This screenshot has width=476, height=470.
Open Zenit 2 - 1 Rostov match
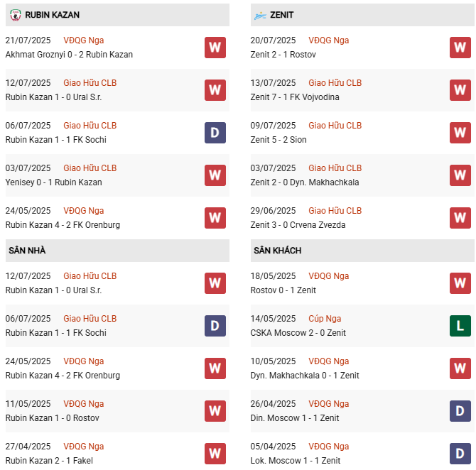point(283,55)
